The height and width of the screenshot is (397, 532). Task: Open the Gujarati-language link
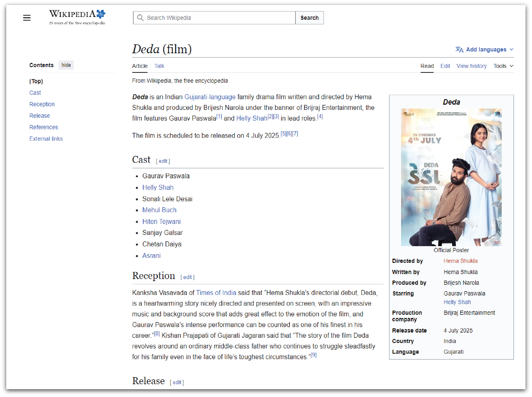210,97
